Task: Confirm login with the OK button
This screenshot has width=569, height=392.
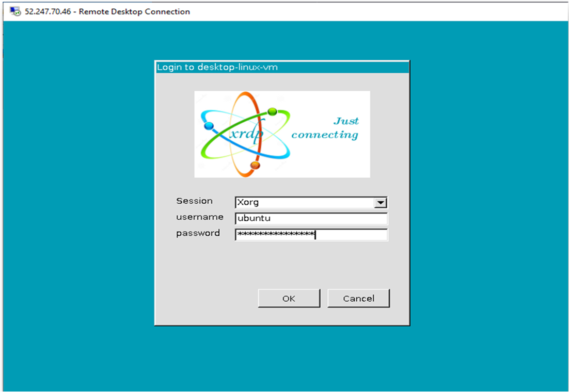Action: (289, 298)
